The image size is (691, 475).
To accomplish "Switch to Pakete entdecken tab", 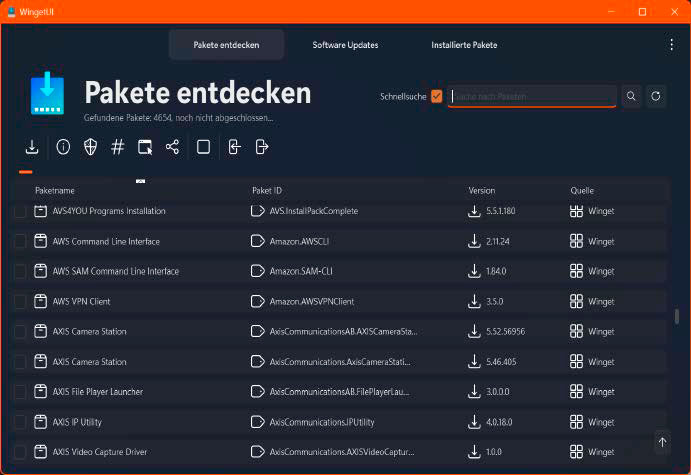I will coord(227,45).
